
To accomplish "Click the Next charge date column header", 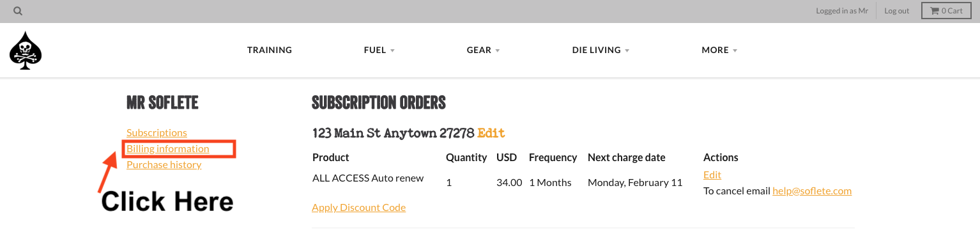I will tap(627, 157).
